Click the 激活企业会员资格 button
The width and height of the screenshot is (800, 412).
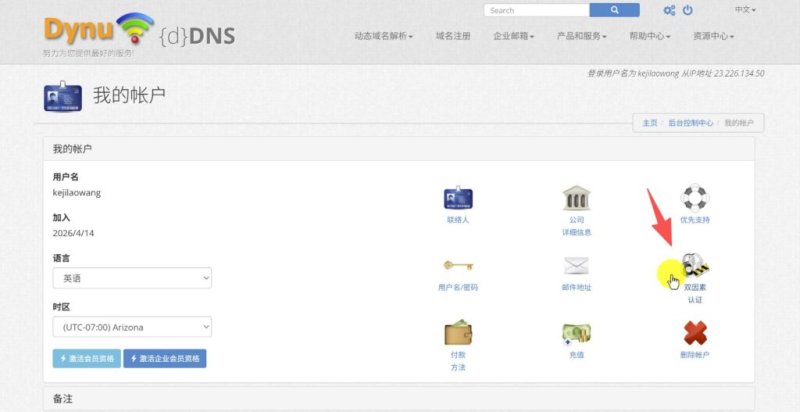tap(165, 358)
